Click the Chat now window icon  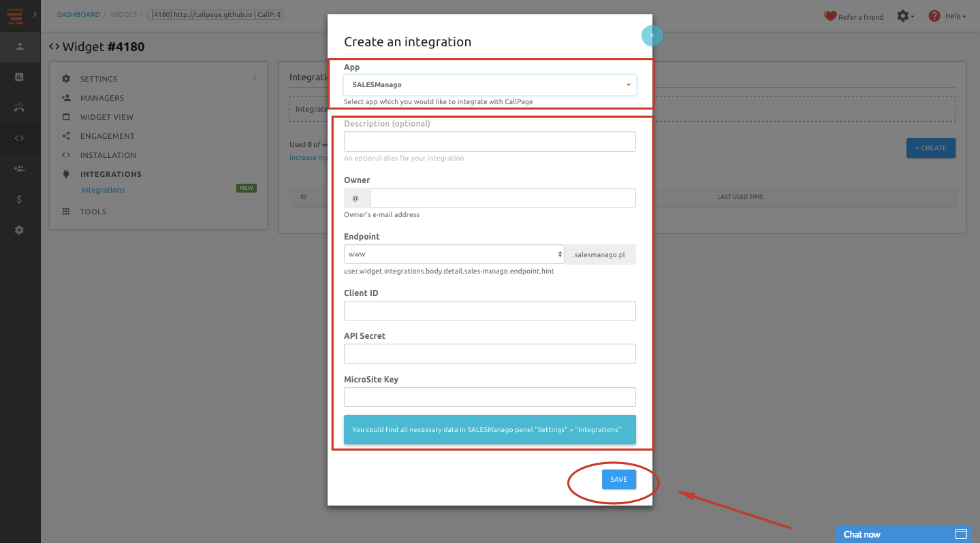click(x=961, y=534)
